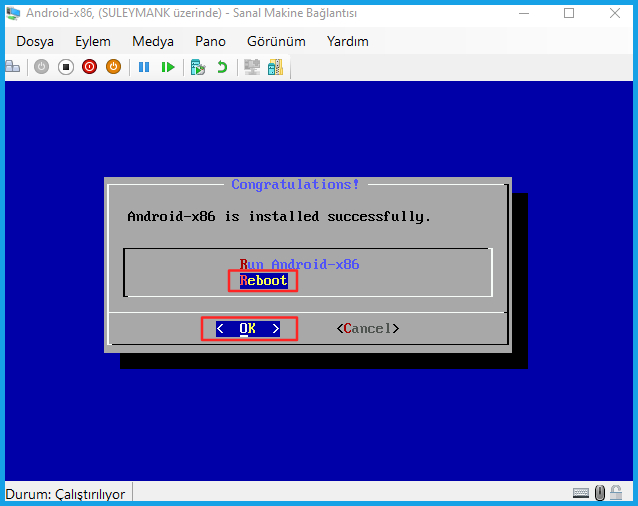The height and width of the screenshot is (506, 638).
Task: Click the enhanced session monitor icon
Action: [x=252, y=67]
